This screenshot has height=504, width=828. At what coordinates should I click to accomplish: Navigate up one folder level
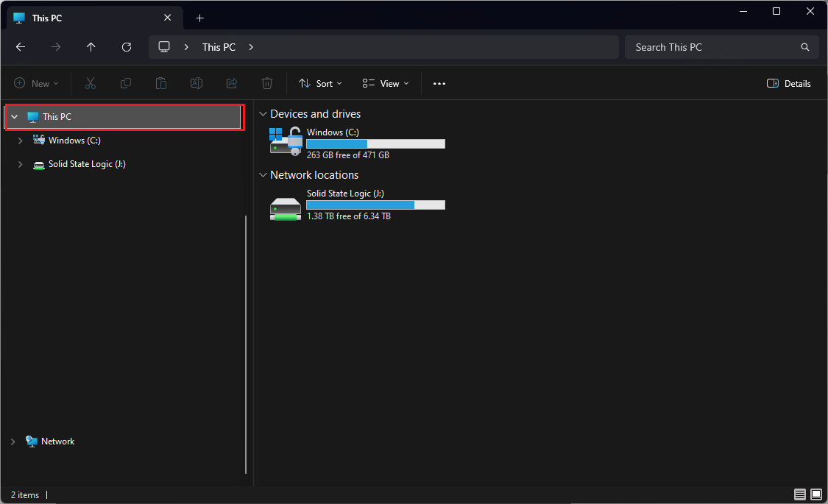tap(91, 47)
